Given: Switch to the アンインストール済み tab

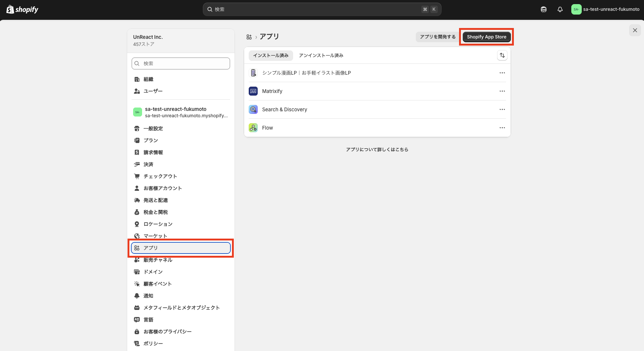Looking at the screenshot, I should pos(321,55).
